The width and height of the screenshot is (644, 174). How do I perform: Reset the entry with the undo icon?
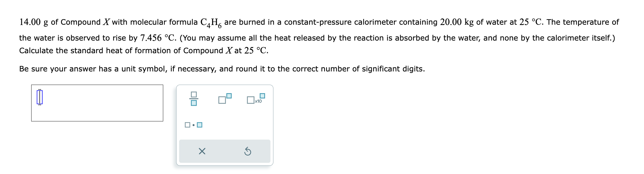248,151
